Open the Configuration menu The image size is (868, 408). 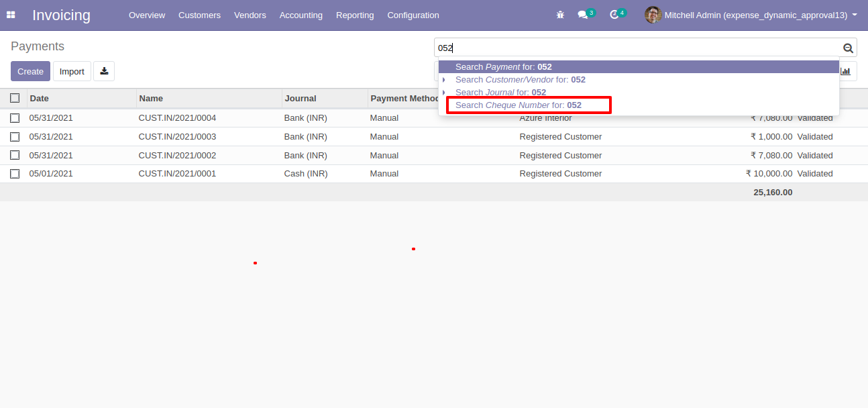pos(413,15)
